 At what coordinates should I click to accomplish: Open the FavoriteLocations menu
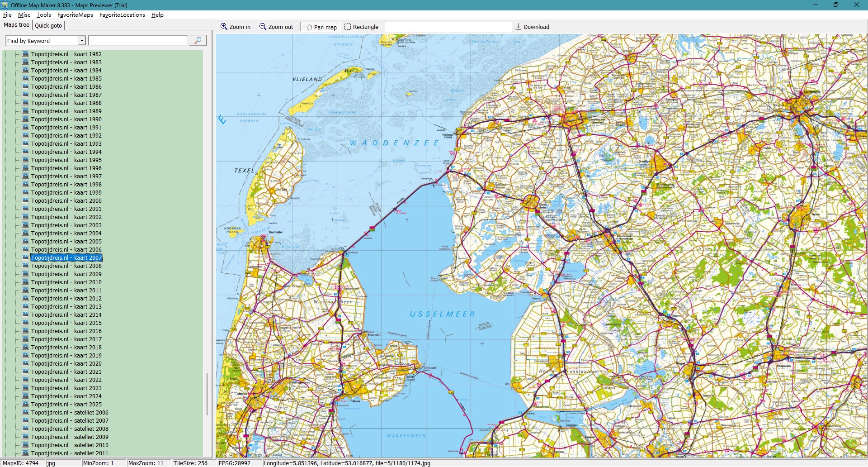(122, 15)
